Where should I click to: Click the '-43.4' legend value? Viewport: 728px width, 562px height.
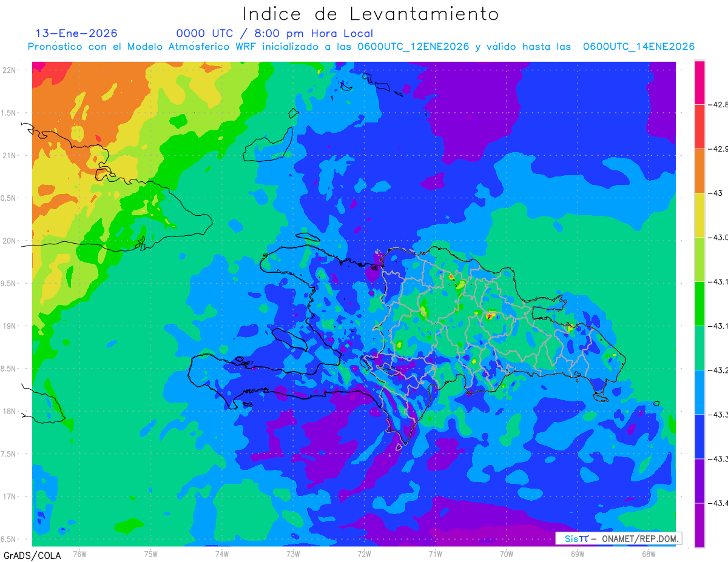click(x=720, y=503)
